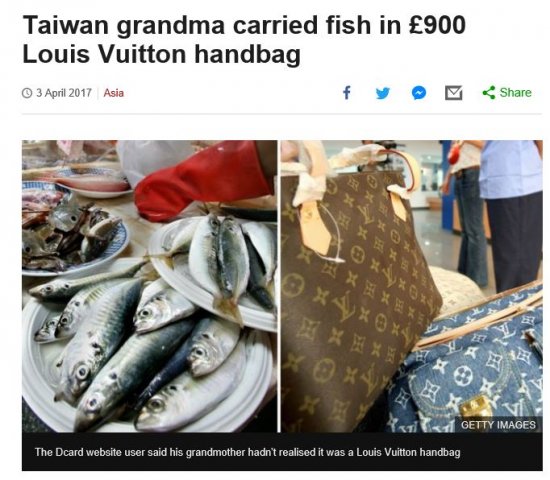Email the article using envelope icon

click(454, 93)
